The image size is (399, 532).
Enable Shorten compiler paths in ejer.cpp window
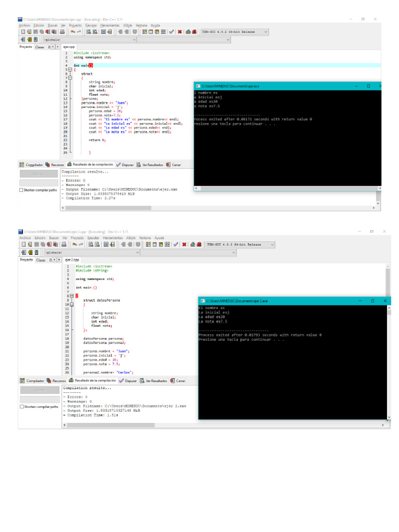(21, 190)
